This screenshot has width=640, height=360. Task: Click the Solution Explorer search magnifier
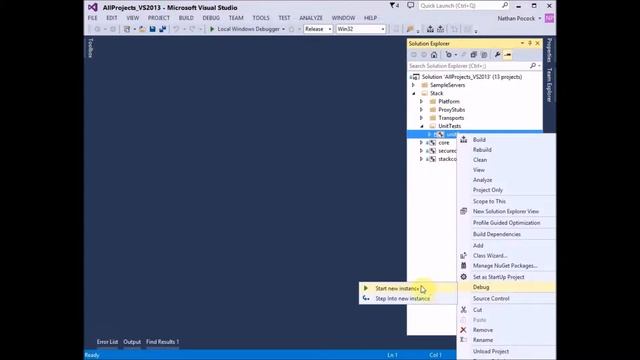pyautogui.click(x=533, y=66)
